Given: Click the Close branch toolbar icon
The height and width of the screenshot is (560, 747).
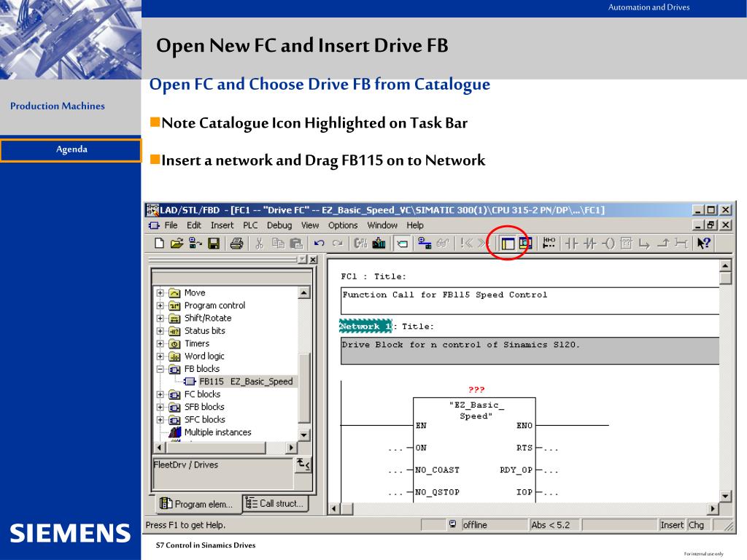Looking at the screenshot, I should (663, 244).
